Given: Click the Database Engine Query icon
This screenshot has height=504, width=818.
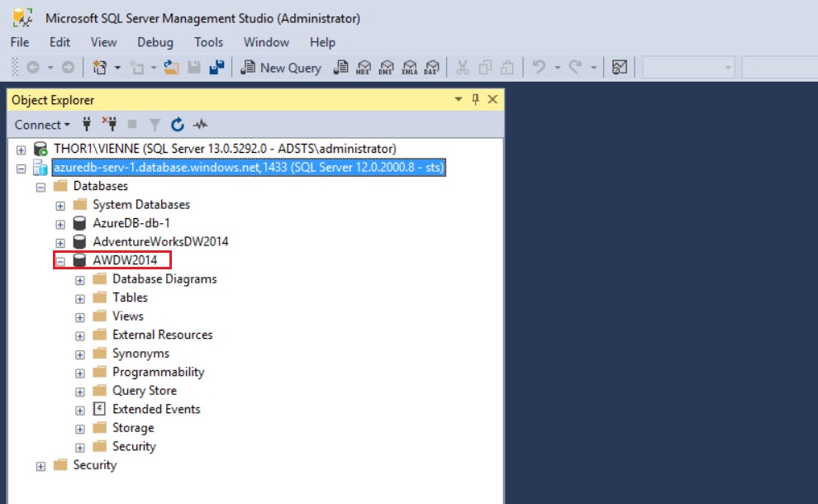Looking at the screenshot, I should (x=340, y=67).
